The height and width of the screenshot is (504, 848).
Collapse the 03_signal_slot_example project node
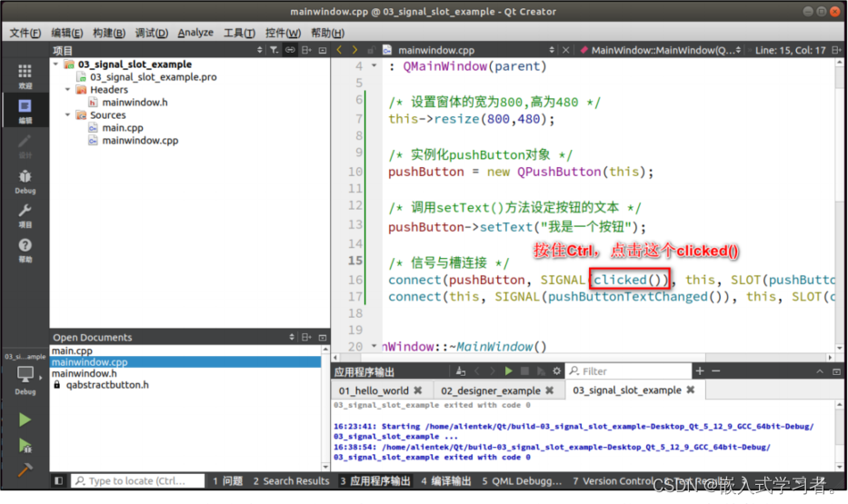(x=55, y=64)
